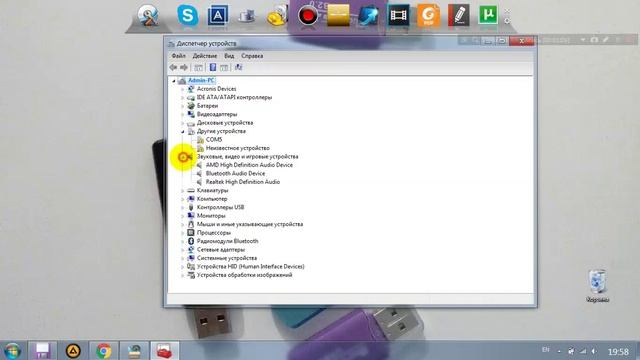Select Bluetooth Audio Device
640x360 pixels.
click(x=235, y=173)
